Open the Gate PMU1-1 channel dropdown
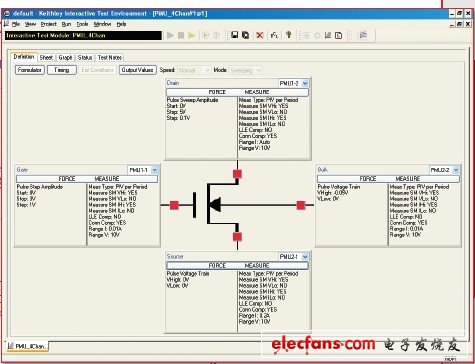This screenshot has height=364, width=475. (x=154, y=170)
